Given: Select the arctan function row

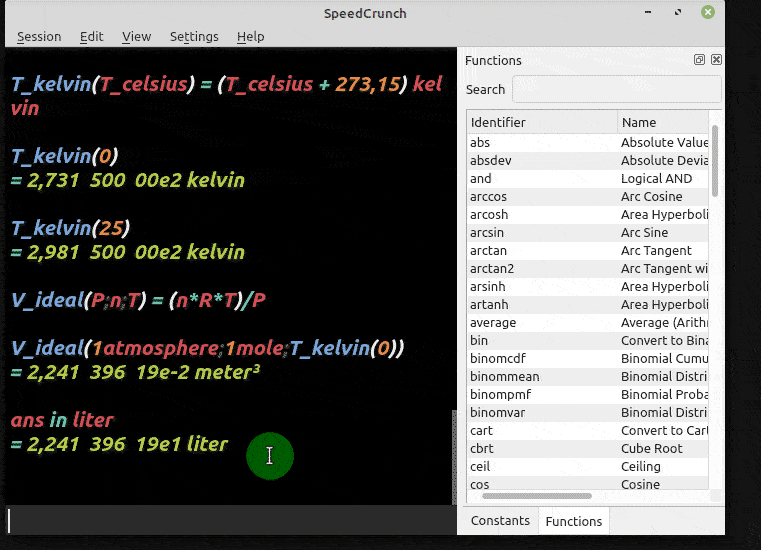Looking at the screenshot, I should click(x=588, y=250).
